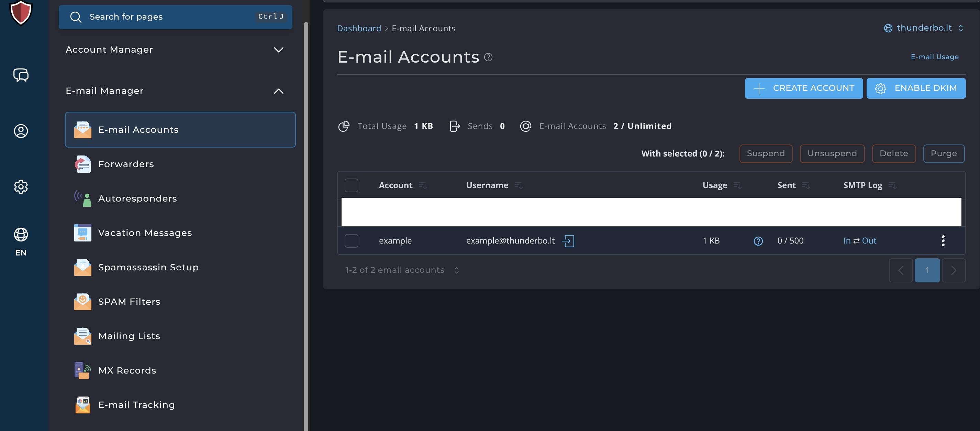Open the E-mail Usage link
This screenshot has height=431, width=980.
[x=934, y=57]
